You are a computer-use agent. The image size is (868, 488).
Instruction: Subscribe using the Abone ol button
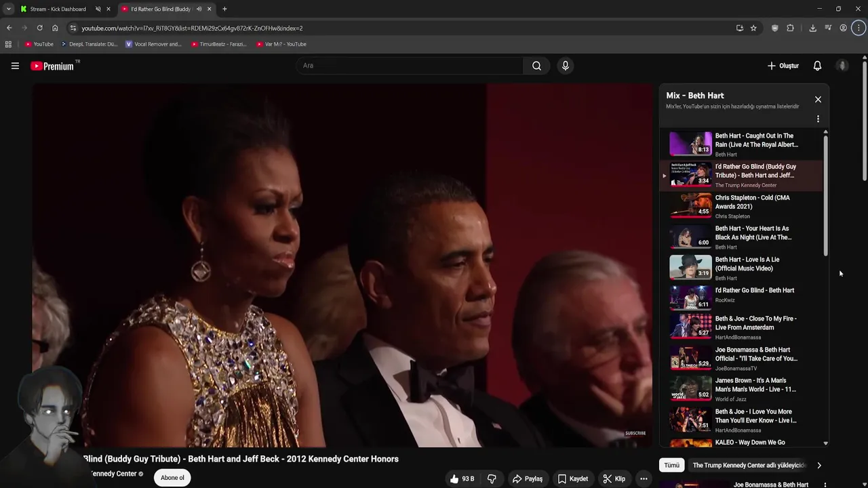pos(172,478)
